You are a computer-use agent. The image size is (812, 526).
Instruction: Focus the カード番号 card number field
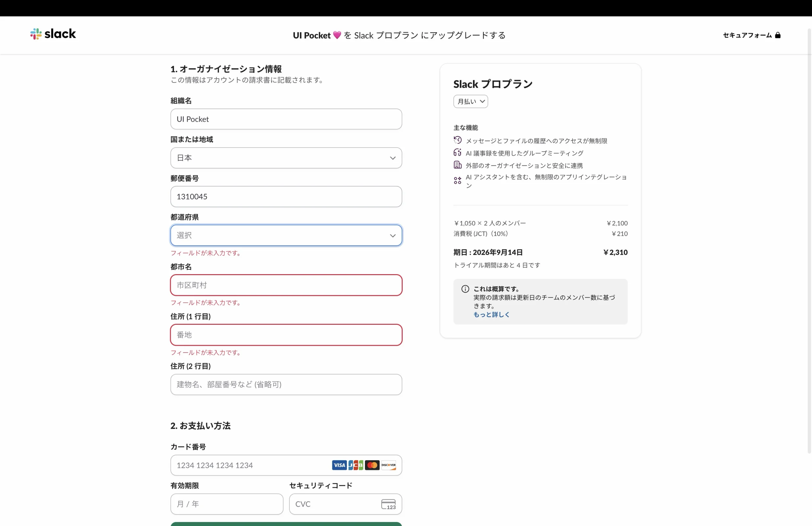[x=286, y=465]
